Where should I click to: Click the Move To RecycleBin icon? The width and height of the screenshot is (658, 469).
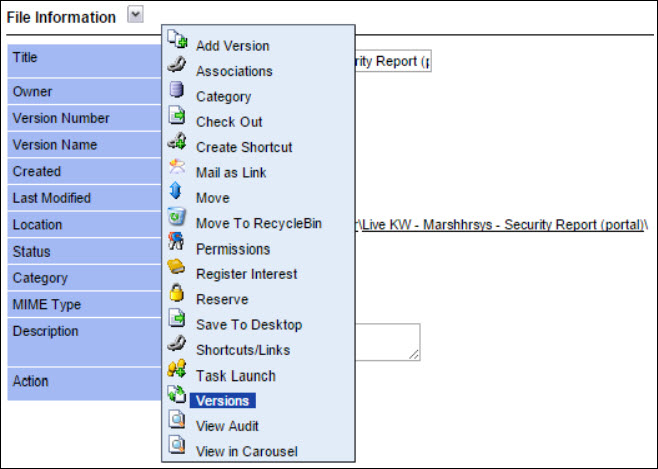(177, 216)
